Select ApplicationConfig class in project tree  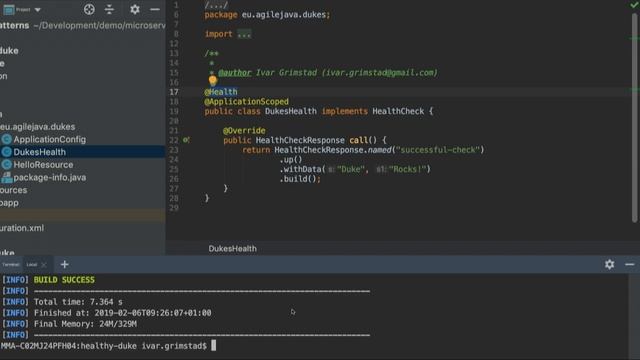(x=49, y=140)
